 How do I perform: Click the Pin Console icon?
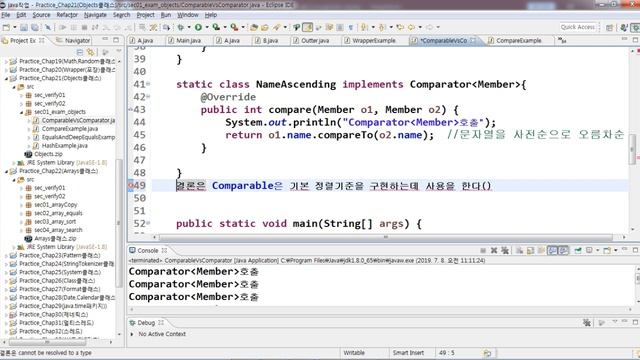coord(578,250)
